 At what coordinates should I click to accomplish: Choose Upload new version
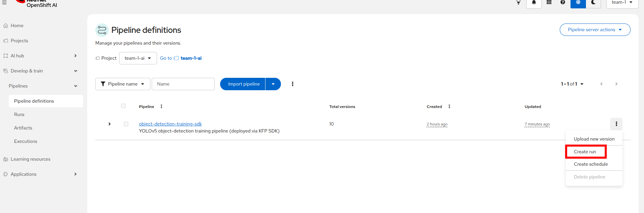[594, 139]
